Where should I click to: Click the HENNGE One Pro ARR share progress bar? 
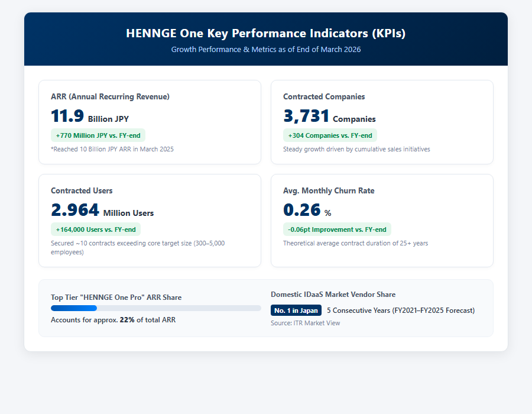coord(156,308)
